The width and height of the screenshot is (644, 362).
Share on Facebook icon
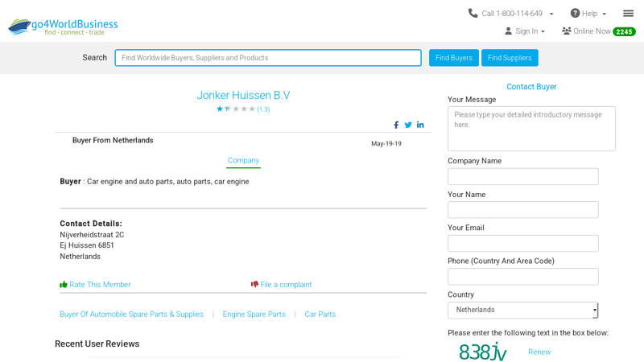pos(396,125)
